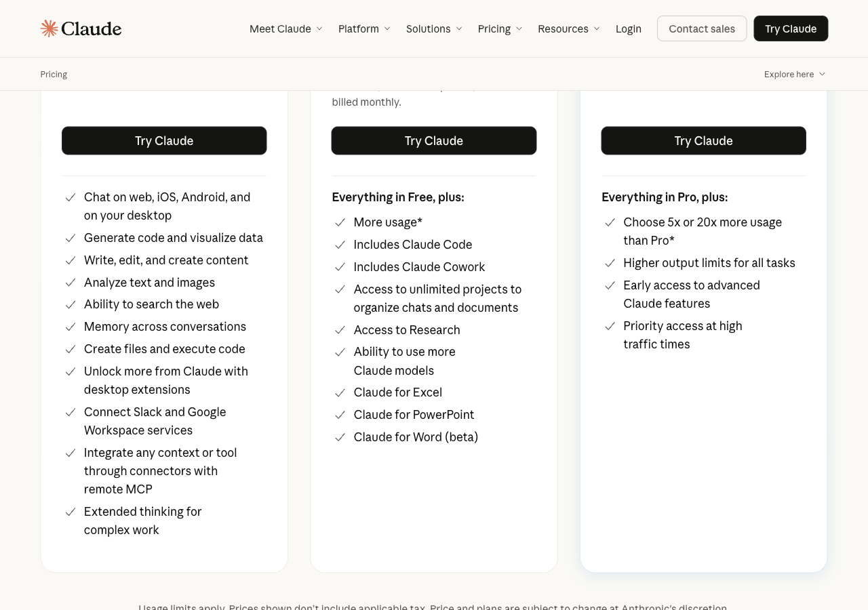Open the Platform navigation dropdown
This screenshot has width=868, height=610.
pyautogui.click(x=364, y=28)
